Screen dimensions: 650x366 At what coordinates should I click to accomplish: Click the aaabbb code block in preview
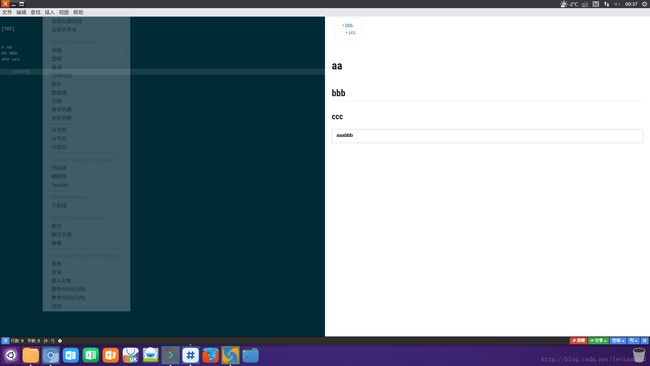487,136
